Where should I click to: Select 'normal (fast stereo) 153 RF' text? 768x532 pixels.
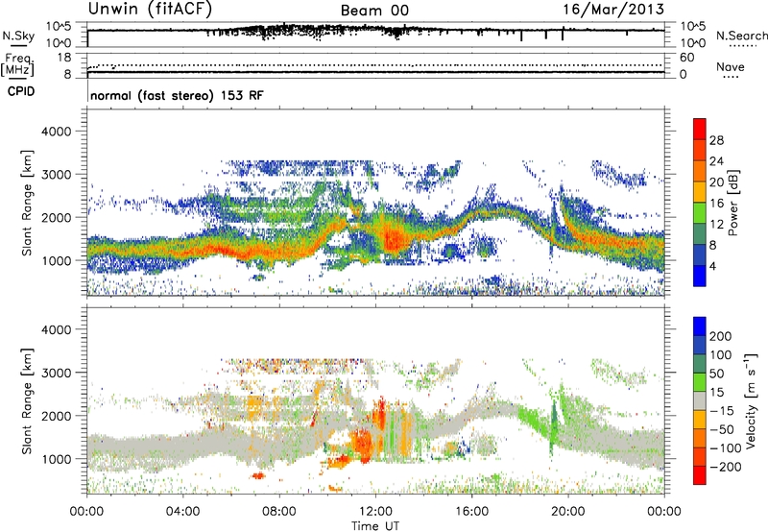177,95
